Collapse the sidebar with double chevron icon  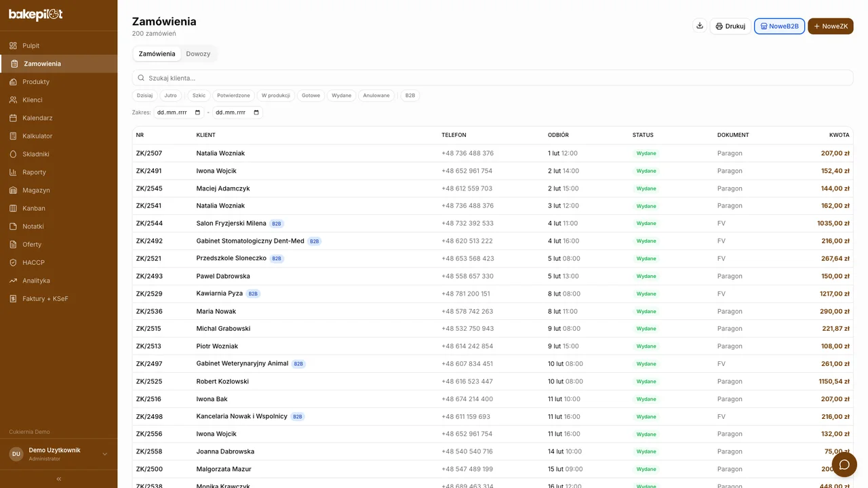coord(59,479)
